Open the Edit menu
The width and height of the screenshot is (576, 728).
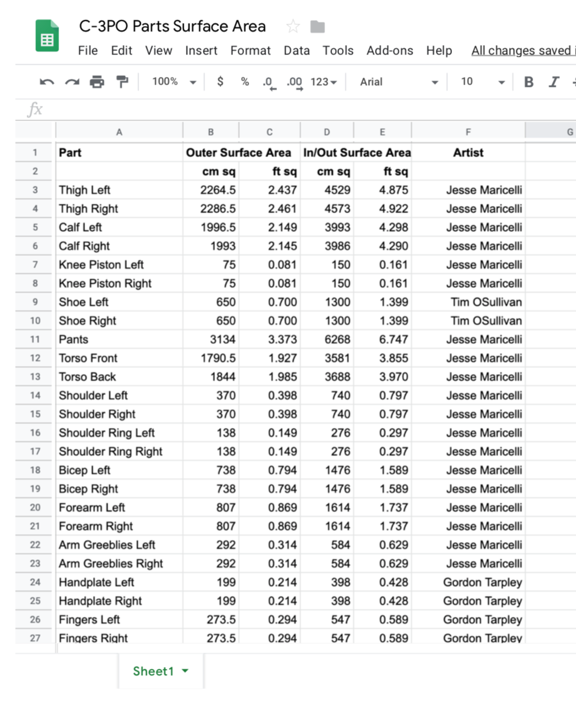(122, 50)
